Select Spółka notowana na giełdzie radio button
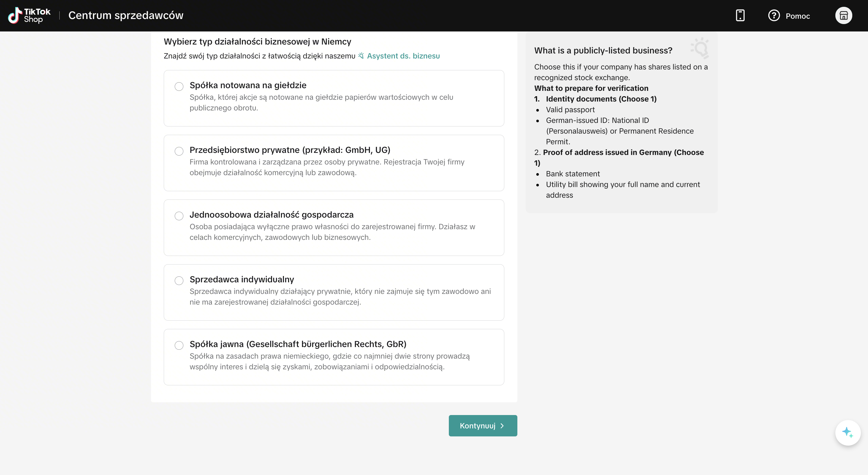Screen dimensions: 868x475 pos(179,87)
